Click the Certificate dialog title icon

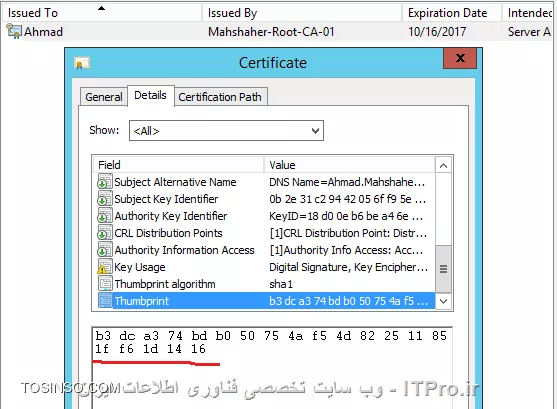click(x=82, y=63)
